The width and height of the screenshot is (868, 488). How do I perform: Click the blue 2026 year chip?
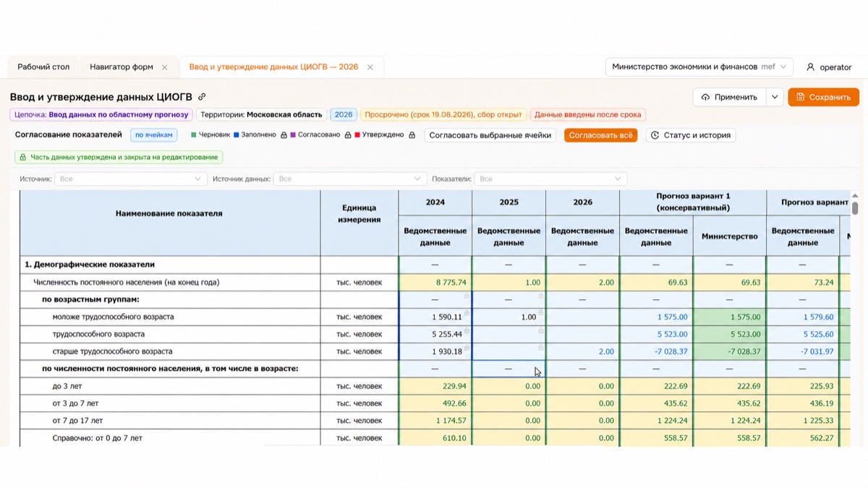(x=344, y=114)
